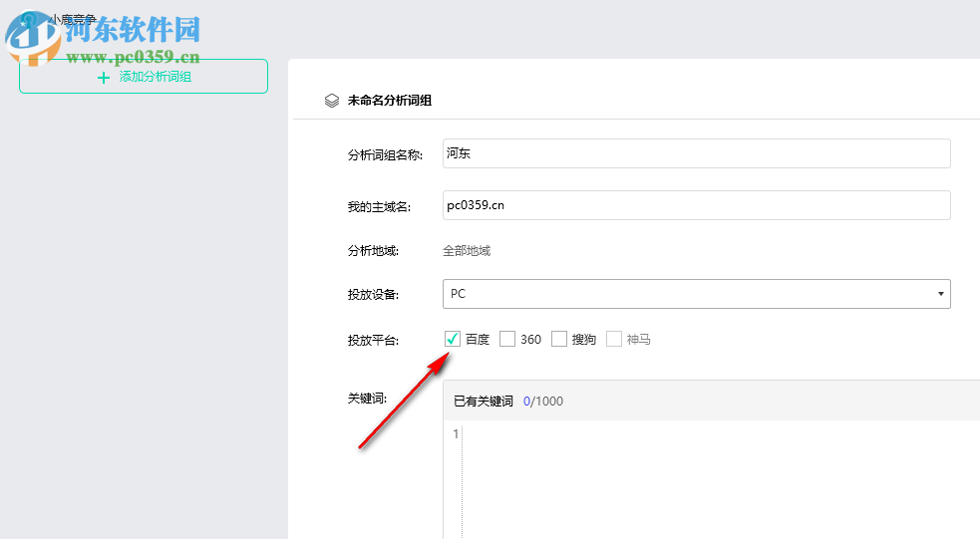
Task: Focus the 分析词组名称 input field
Action: (696, 153)
